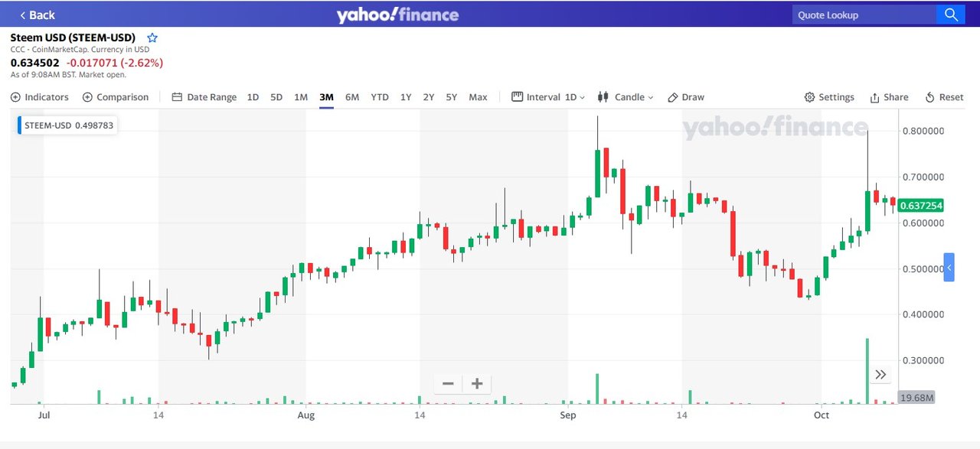
Task: Click the 0.634502 quote price
Action: (35, 63)
